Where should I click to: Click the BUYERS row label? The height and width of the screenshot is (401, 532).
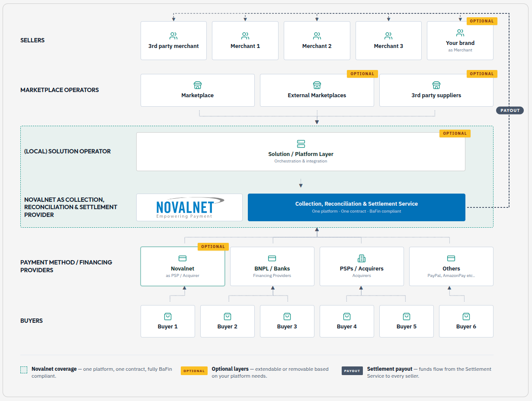click(x=32, y=321)
